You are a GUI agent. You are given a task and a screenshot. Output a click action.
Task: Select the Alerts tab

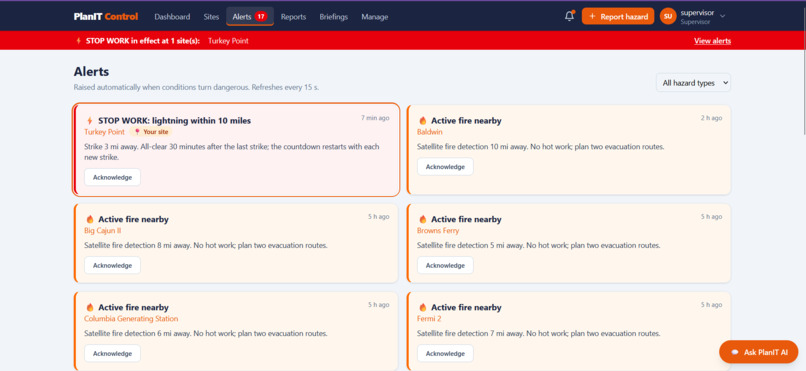click(250, 16)
